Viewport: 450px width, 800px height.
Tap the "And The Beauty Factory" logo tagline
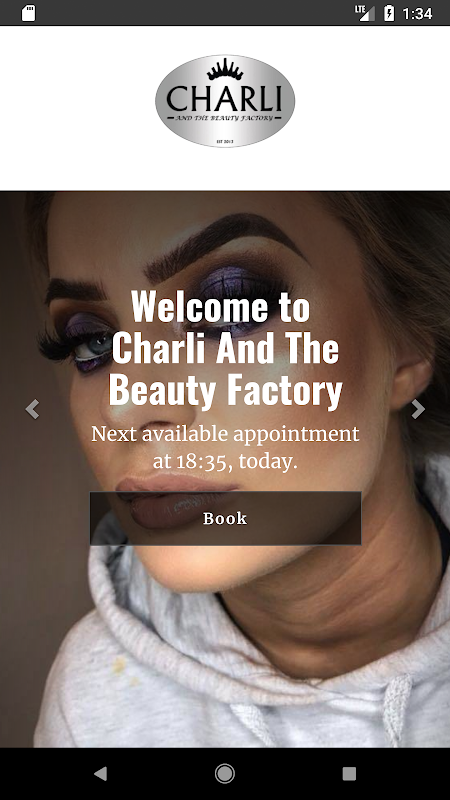pos(225,118)
